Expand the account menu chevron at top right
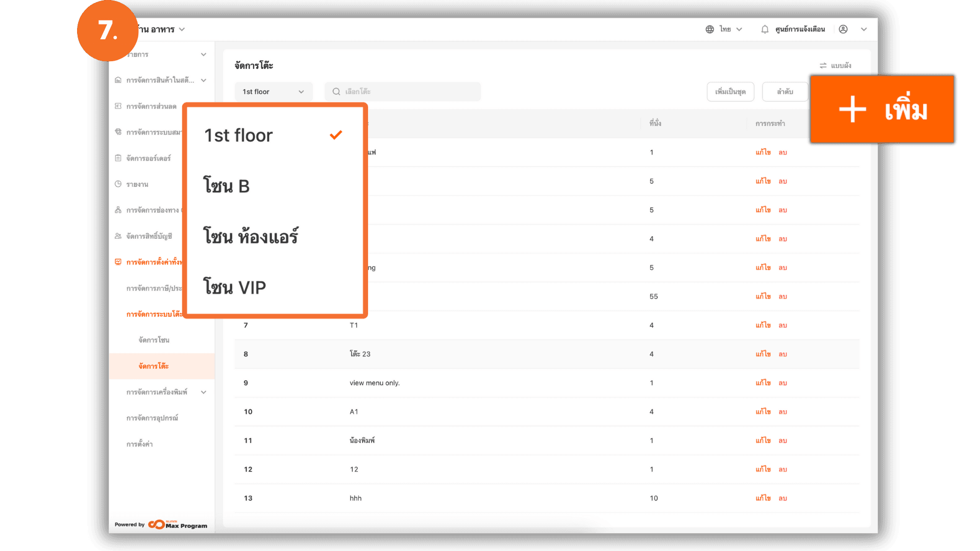Image resolution: width=980 pixels, height=551 pixels. [x=864, y=30]
